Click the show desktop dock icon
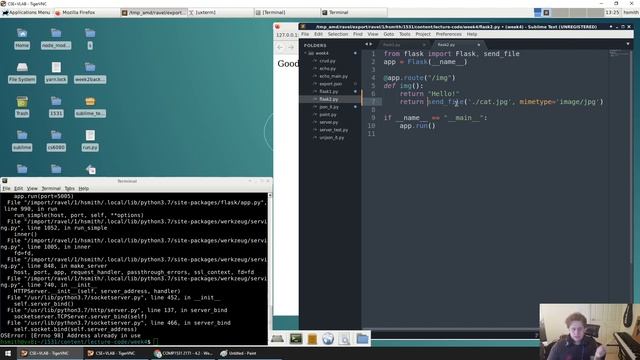Image resolution: width=640 pixels, height=360 pixels. point(278,338)
